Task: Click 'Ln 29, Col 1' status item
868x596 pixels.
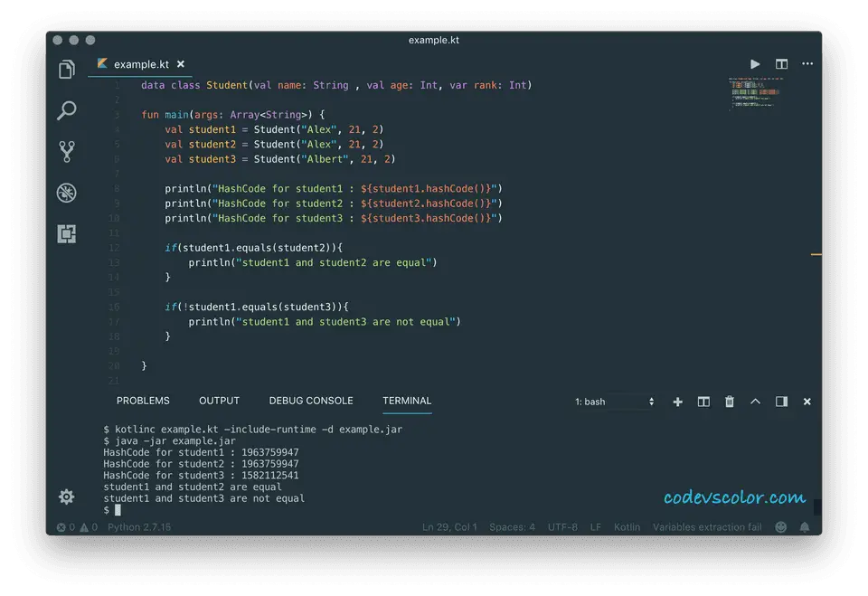Action: tap(449, 527)
